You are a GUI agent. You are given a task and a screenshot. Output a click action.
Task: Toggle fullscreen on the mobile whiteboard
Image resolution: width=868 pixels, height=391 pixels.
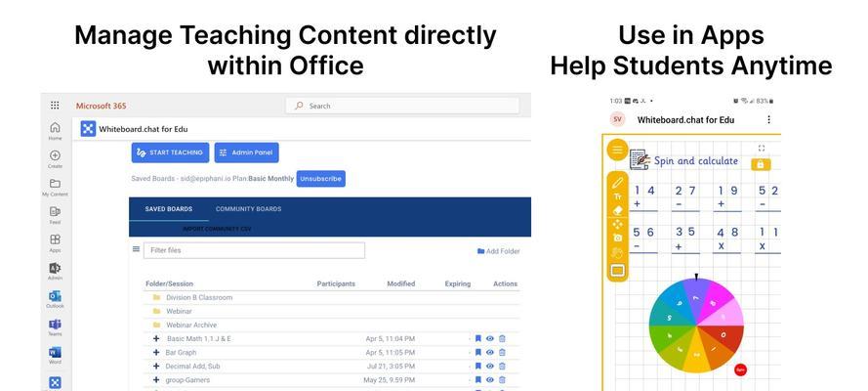click(x=762, y=148)
